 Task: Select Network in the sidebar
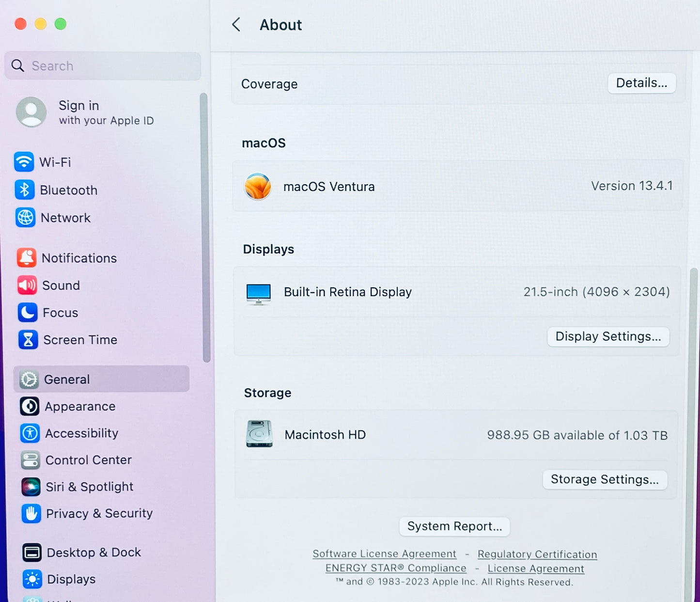[66, 218]
